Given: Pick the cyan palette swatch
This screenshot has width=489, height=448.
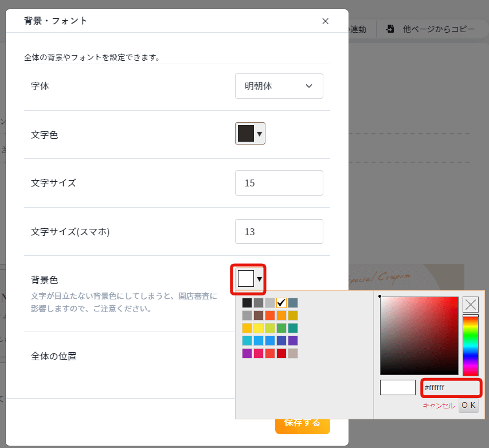Looking at the screenshot, I should click(247, 341).
